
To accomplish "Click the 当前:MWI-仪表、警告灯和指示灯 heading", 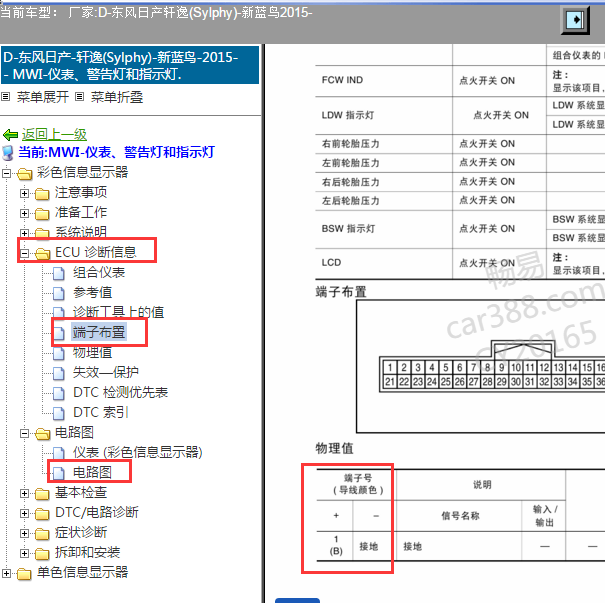I will [117, 152].
